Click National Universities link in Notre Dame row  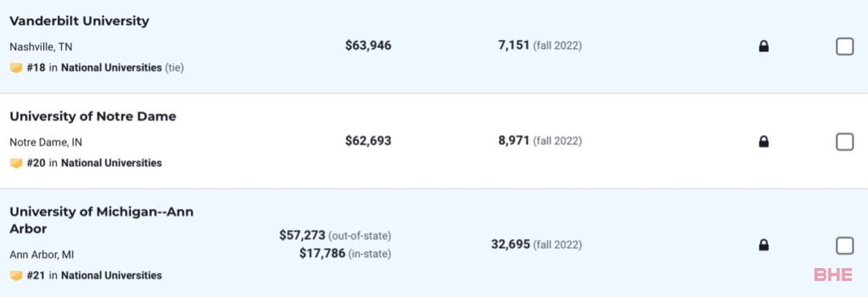click(111, 163)
